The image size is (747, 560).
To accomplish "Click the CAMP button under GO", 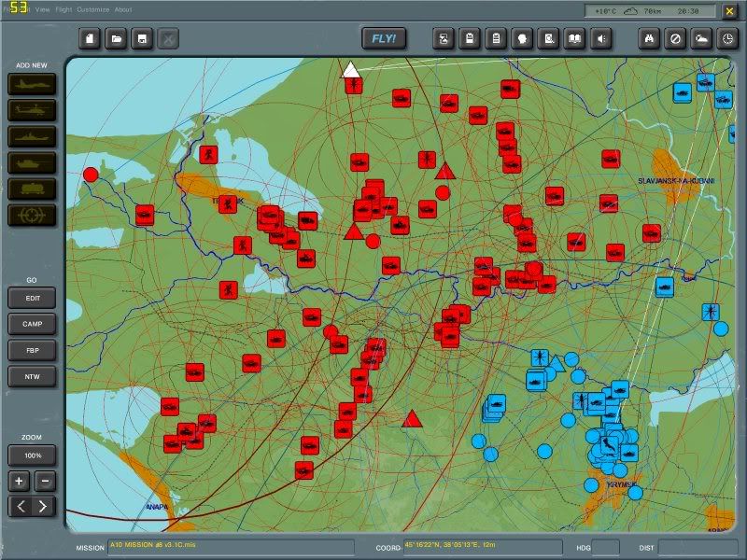I will (32, 324).
